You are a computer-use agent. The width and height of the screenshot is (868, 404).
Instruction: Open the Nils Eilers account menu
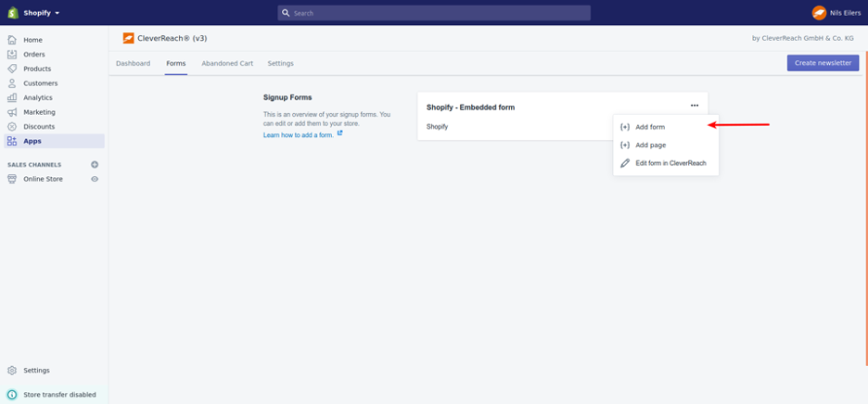point(836,13)
